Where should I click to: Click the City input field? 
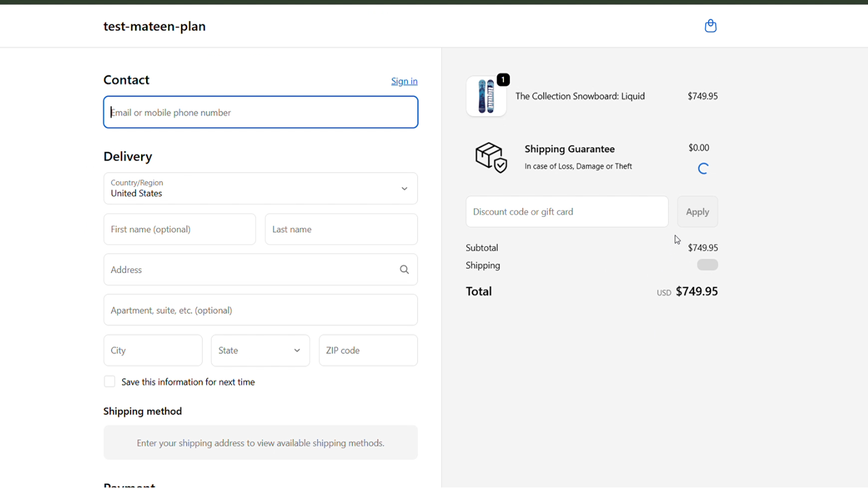coord(153,351)
